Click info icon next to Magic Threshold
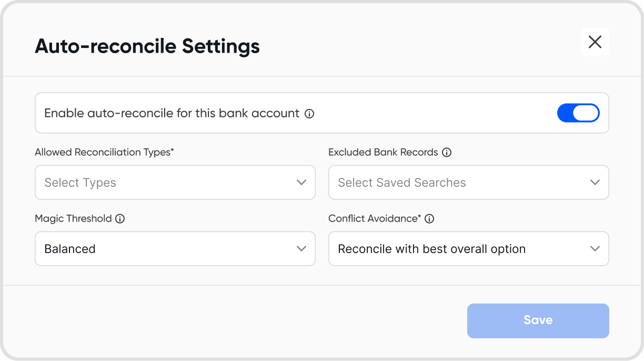This screenshot has height=361, width=644. click(120, 219)
